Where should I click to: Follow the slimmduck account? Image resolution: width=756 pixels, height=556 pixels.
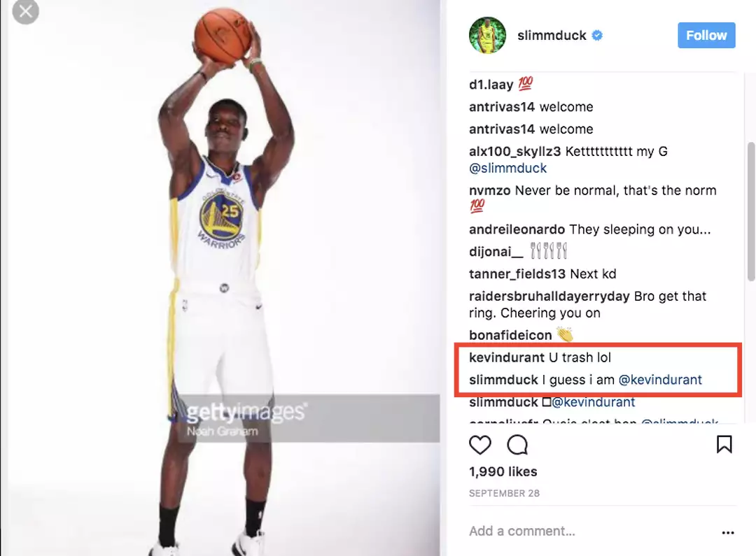click(706, 36)
